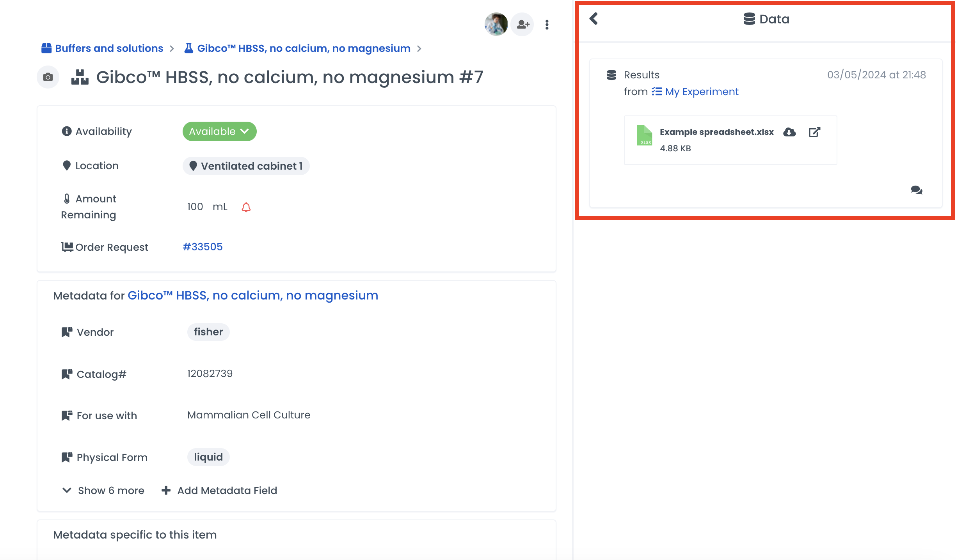Click the XLSX file type icon
The height and width of the screenshot is (560, 956).
[x=644, y=135]
